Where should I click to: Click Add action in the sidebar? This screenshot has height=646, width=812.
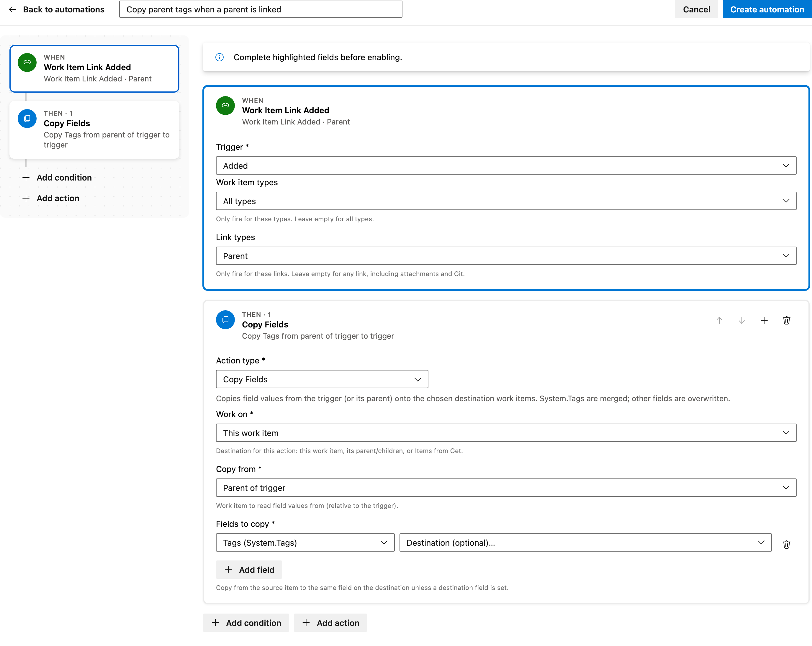tap(51, 199)
